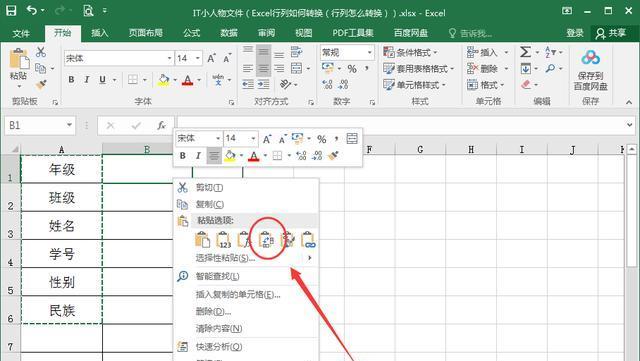Click ribbon red font color A
Screen dimensions: 640x361
187,80
